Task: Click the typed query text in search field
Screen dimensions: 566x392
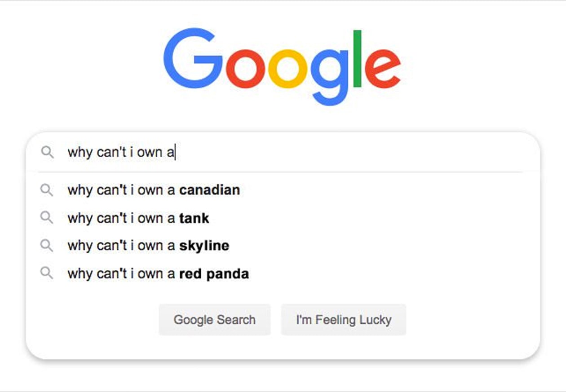Action: point(121,152)
